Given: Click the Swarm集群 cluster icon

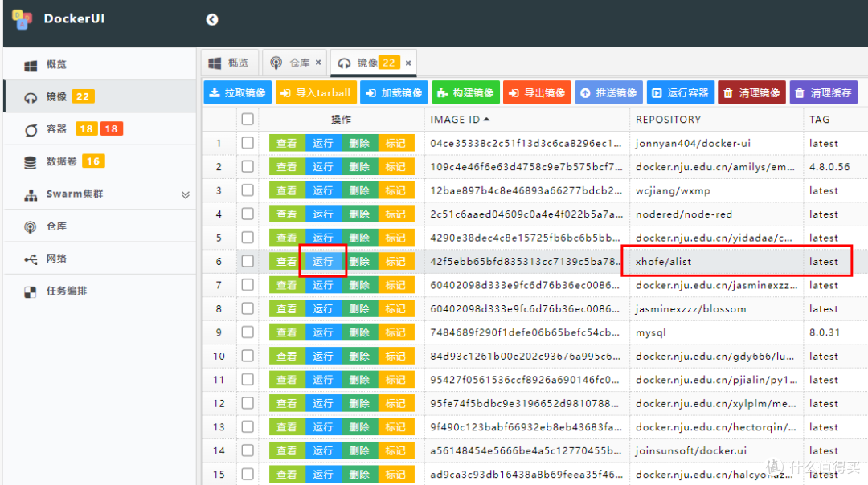Looking at the screenshot, I should point(31,194).
